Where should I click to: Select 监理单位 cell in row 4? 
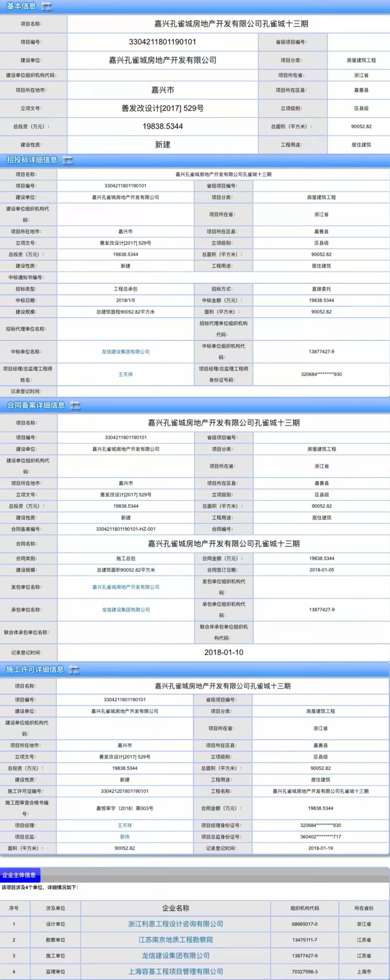[56, 972]
